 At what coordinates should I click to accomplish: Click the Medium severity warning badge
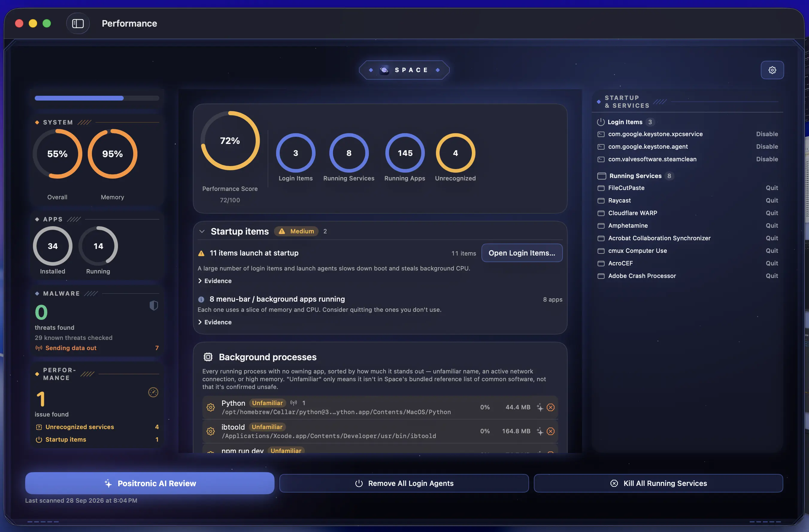(296, 231)
